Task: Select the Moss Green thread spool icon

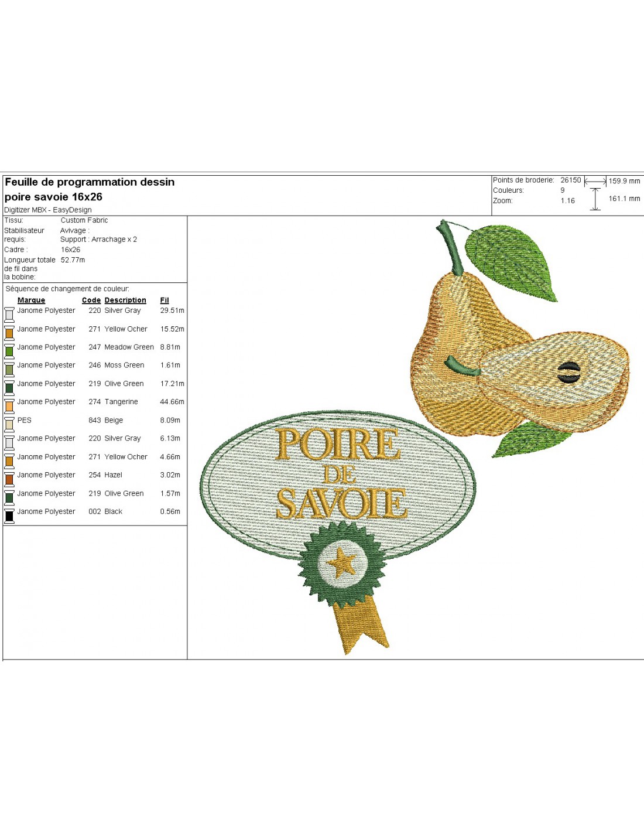Action: pos(9,369)
